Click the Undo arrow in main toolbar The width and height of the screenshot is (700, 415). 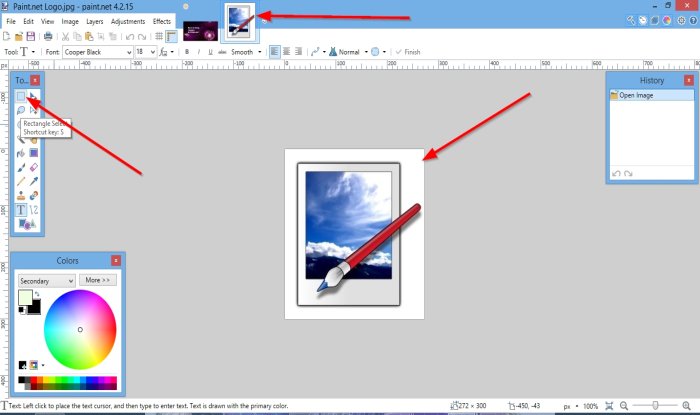tap(129, 37)
